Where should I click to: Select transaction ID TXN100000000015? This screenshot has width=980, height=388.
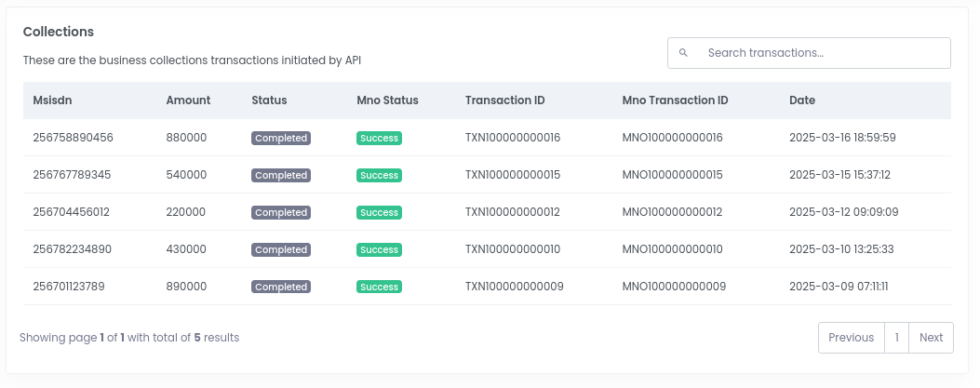point(513,175)
